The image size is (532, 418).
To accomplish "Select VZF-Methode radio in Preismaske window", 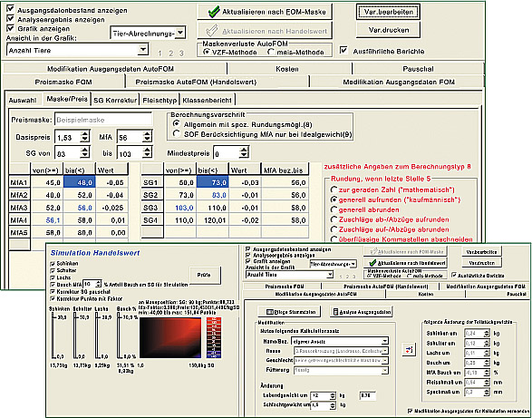I will pos(207,52).
